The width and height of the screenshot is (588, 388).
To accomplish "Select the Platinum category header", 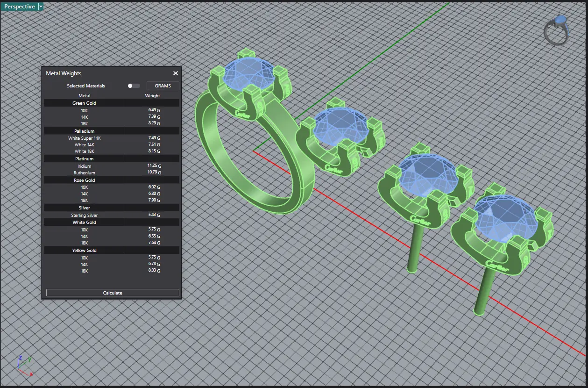I will pyautogui.click(x=85, y=159).
